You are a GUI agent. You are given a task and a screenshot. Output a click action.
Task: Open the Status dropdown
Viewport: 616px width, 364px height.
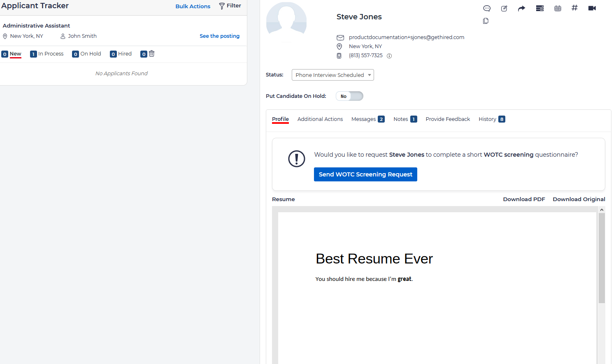[x=332, y=75]
